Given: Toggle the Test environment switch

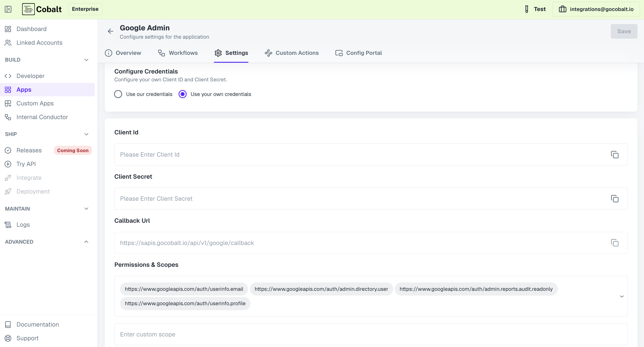Looking at the screenshot, I should (535, 9).
